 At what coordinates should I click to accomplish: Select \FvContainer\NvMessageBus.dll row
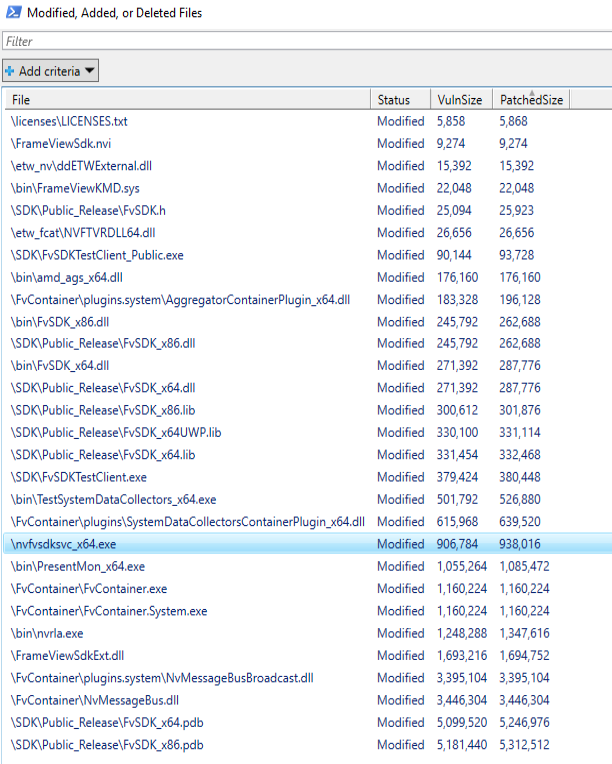pyautogui.click(x=308, y=701)
